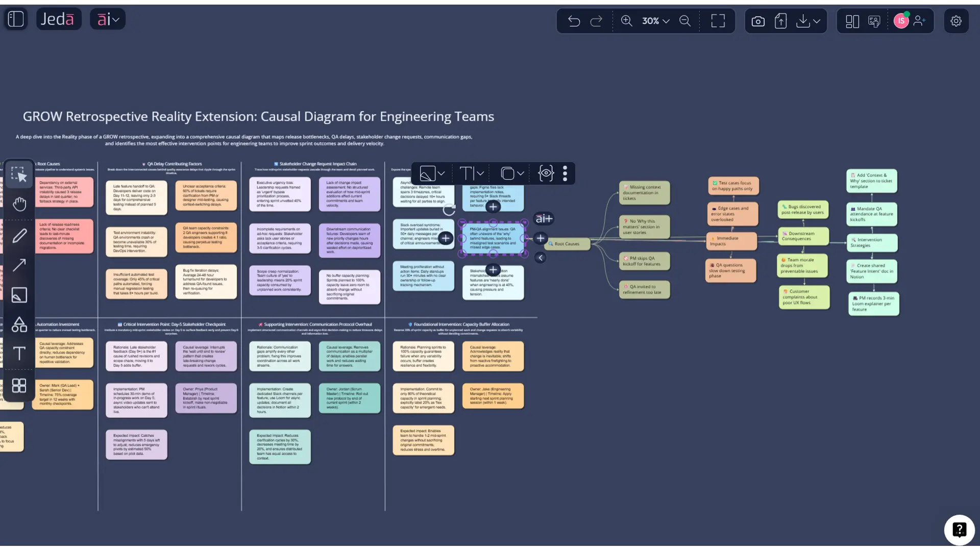Click plus button above the PM-QA note
This screenshot has height=551, width=980.
[x=493, y=207]
